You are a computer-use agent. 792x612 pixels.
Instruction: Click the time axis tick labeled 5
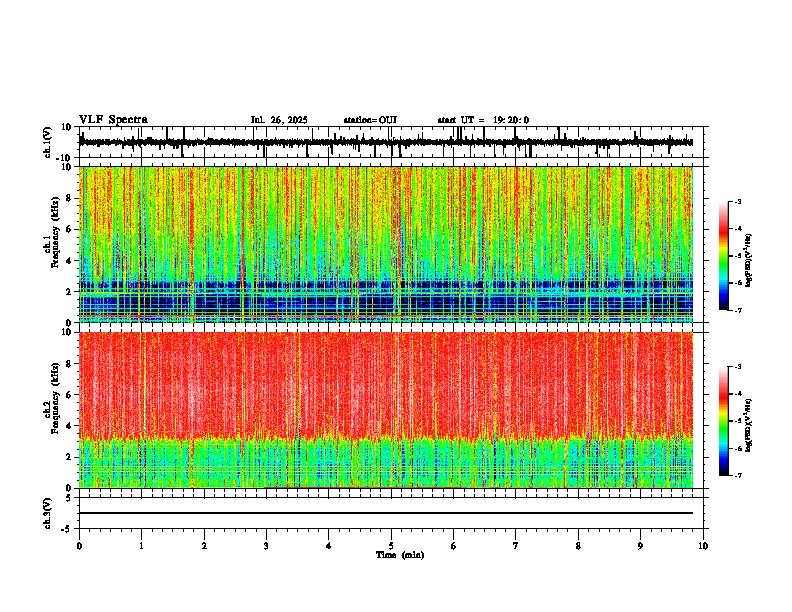(391, 546)
